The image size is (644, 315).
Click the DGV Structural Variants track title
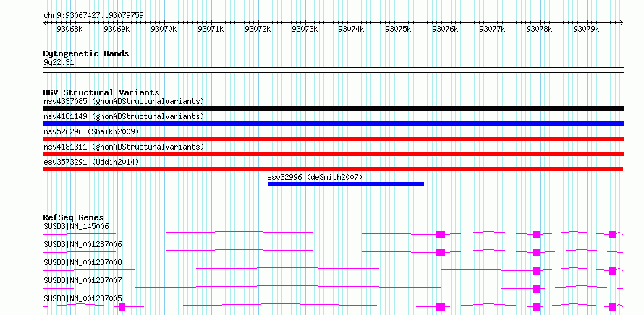tap(101, 92)
